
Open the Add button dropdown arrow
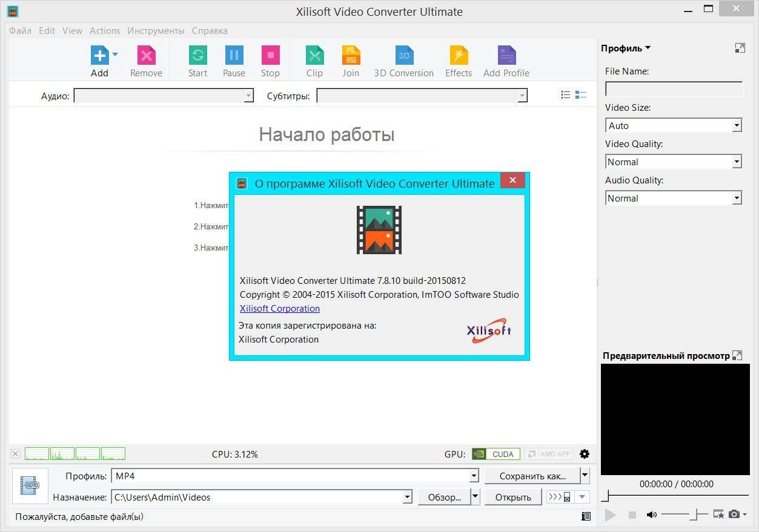(x=115, y=54)
